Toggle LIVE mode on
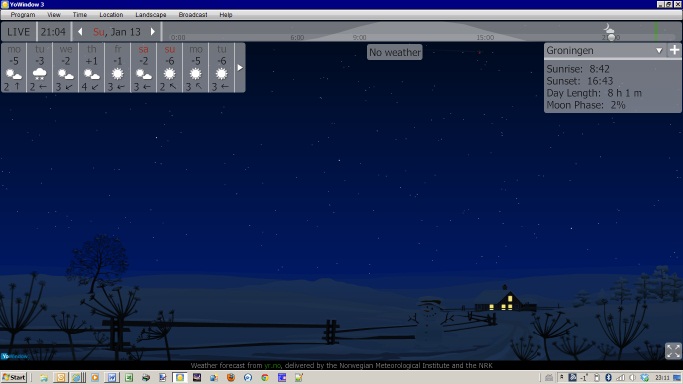Viewport: 683px width, 384px height. [x=18, y=32]
